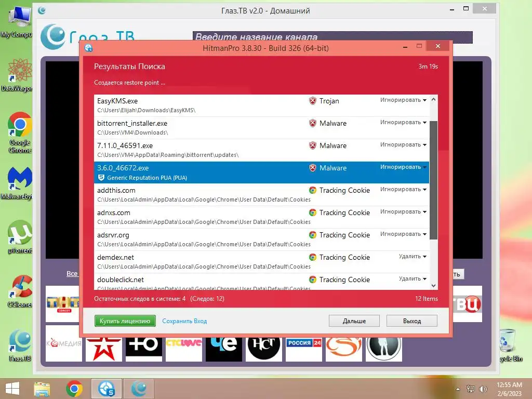Click the Chrome cookie icon for adnxs.com
Viewport: 532px width, 399px height.
click(x=312, y=212)
